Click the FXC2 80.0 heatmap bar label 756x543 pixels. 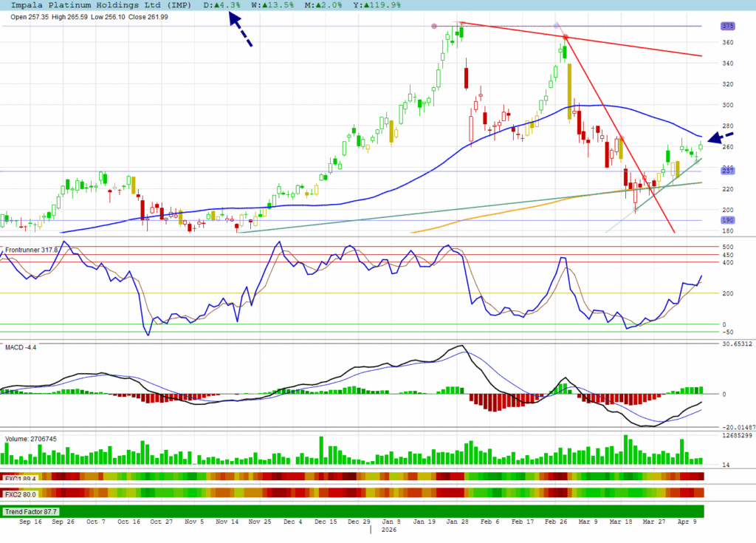[18, 493]
